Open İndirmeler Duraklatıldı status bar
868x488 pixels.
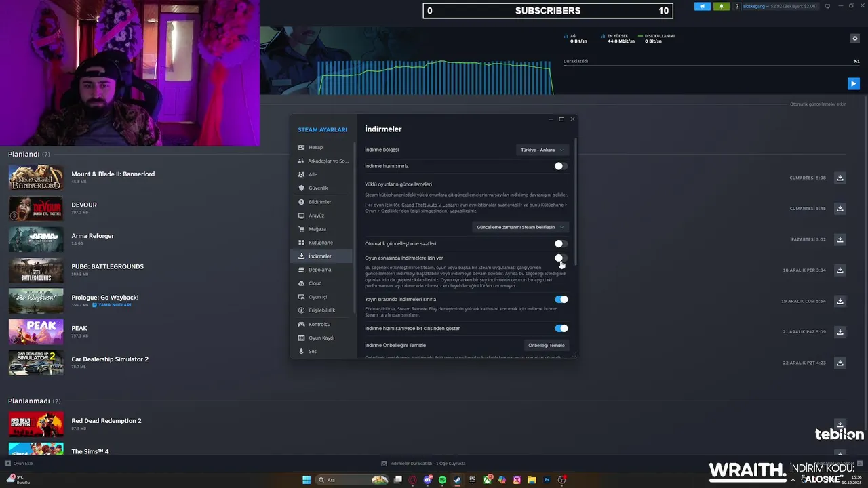click(x=424, y=464)
